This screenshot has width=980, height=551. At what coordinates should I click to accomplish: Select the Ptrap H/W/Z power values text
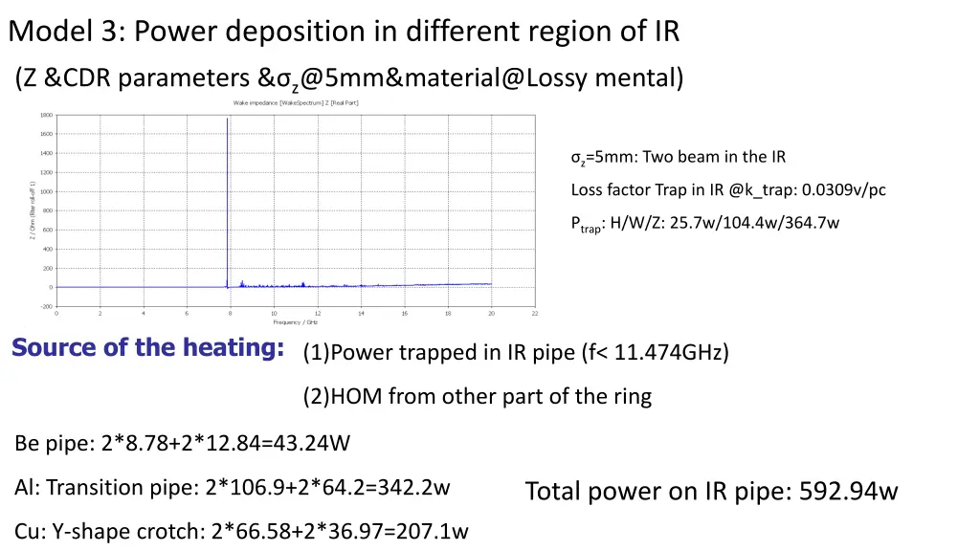pyautogui.click(x=705, y=223)
